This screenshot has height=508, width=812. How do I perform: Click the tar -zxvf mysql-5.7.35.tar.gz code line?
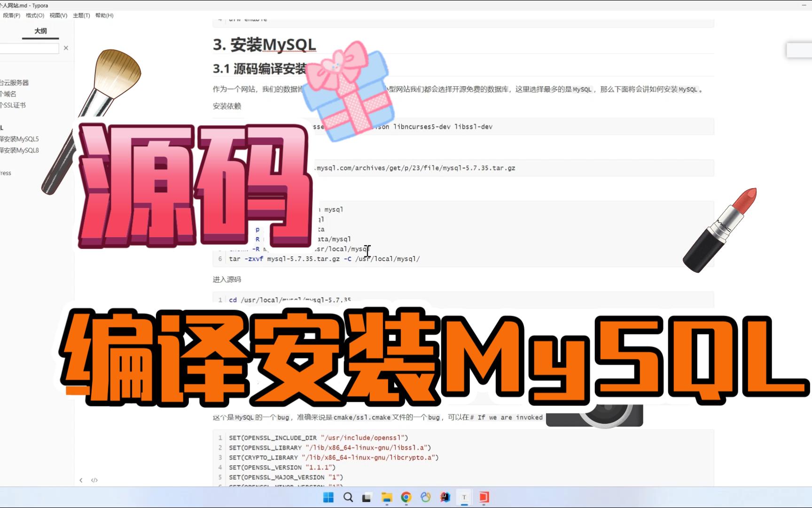point(324,259)
